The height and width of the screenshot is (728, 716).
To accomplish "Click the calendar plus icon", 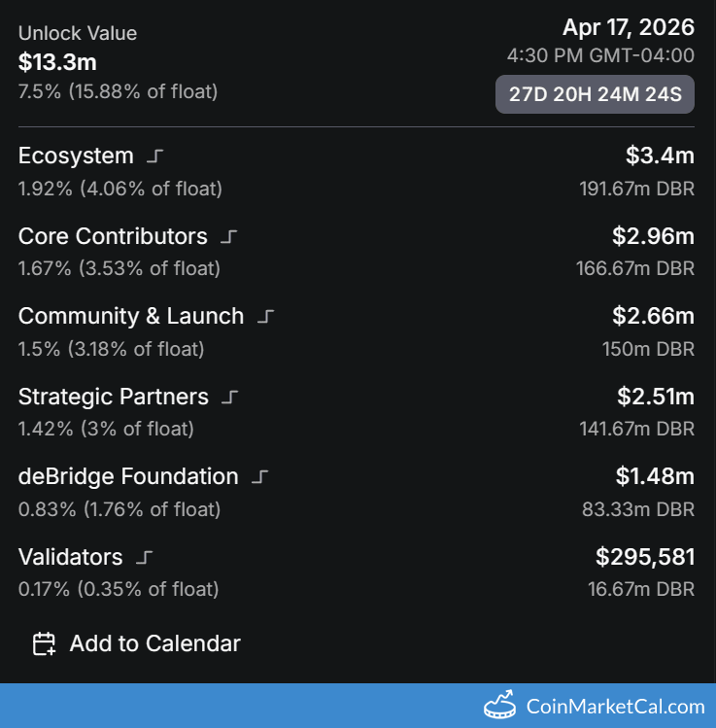I will [45, 643].
